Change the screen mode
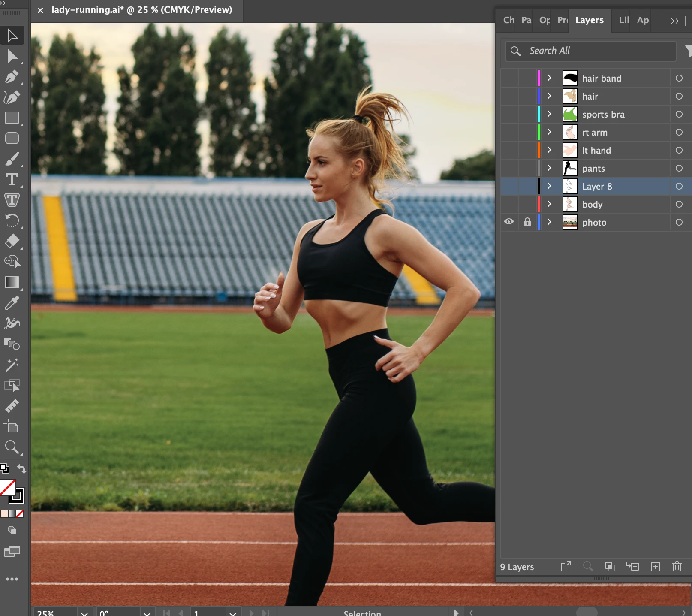 [12, 551]
